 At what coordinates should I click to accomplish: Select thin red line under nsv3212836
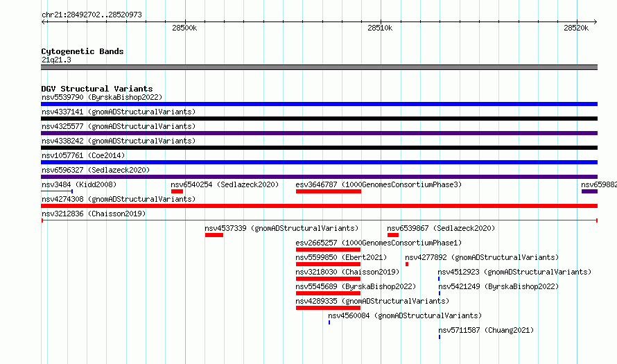(x=319, y=220)
